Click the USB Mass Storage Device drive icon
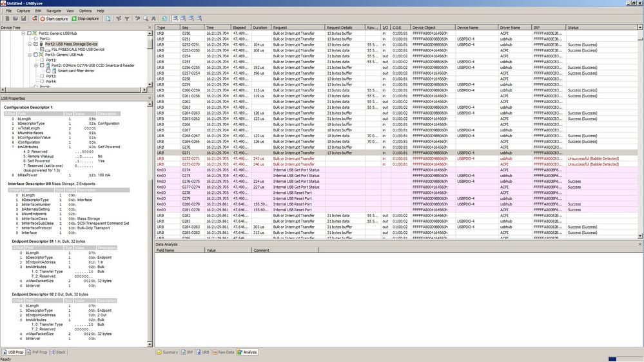 coord(41,44)
